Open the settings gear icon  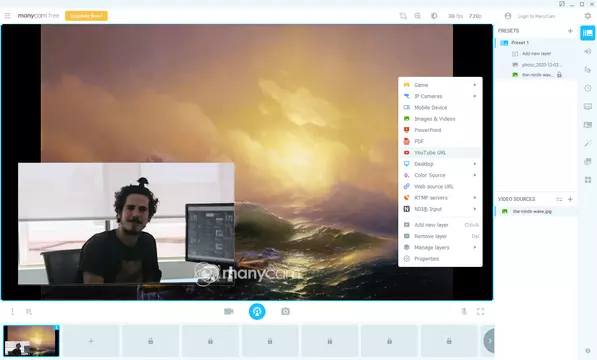coord(587,16)
